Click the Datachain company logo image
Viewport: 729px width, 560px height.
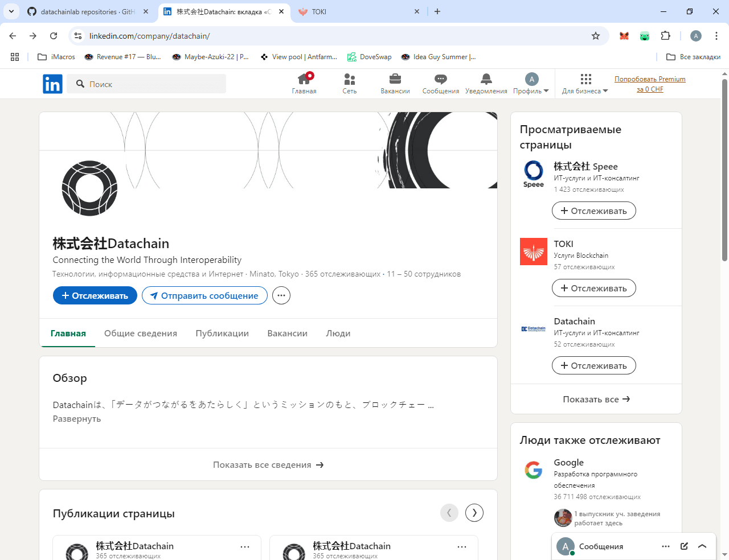(x=89, y=188)
